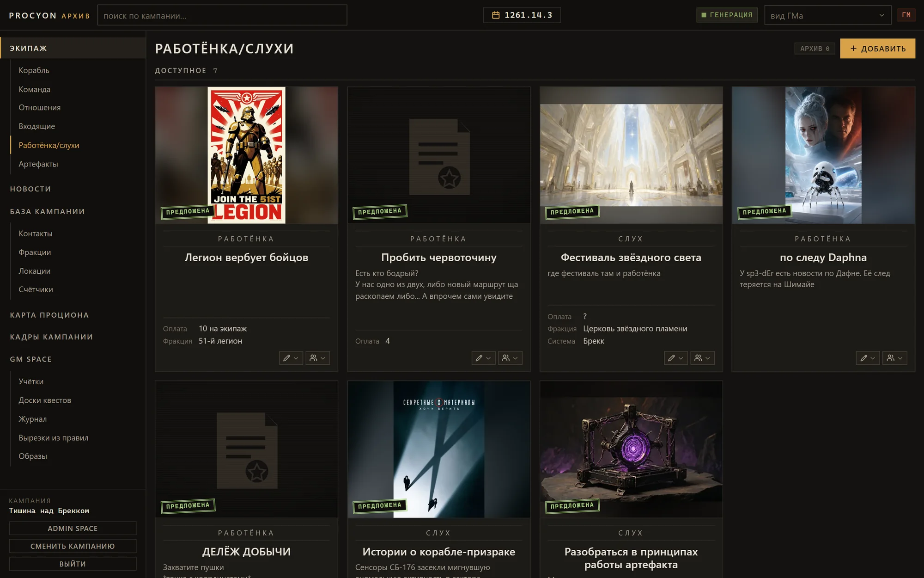Open the purple artifact image thumbnail
924x578 pixels.
pyautogui.click(x=631, y=449)
